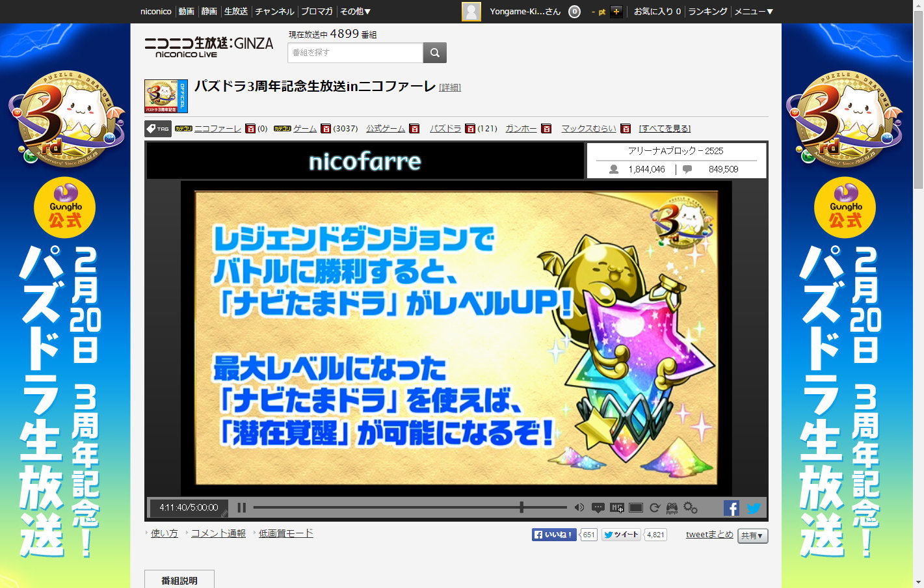Open the 共有 share dropdown
This screenshot has width=924, height=588.
(753, 536)
